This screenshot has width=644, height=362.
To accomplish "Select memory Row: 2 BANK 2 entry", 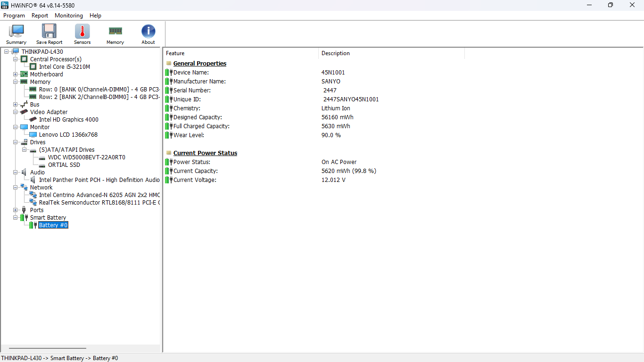I will (x=99, y=97).
